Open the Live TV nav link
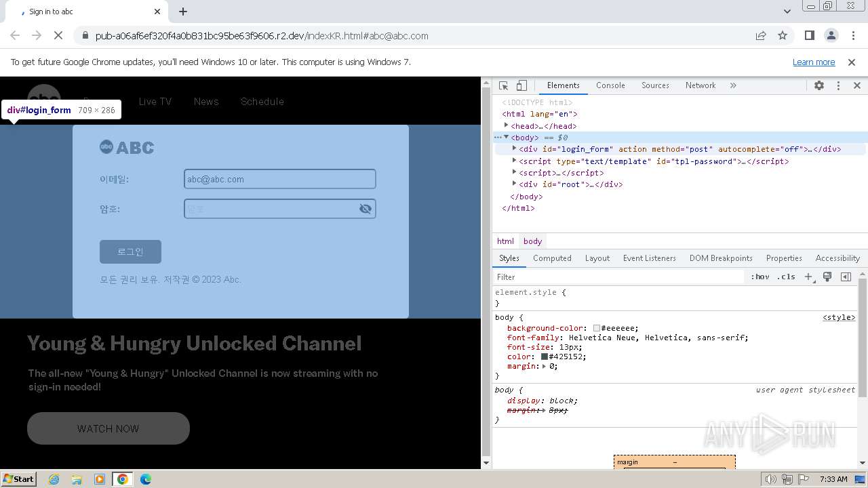 pyautogui.click(x=155, y=102)
